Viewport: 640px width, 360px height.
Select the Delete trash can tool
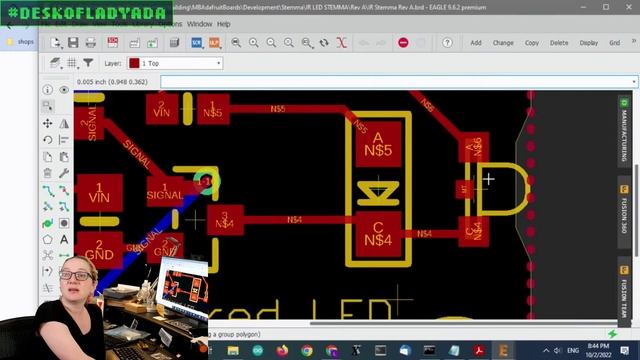pos(48,173)
